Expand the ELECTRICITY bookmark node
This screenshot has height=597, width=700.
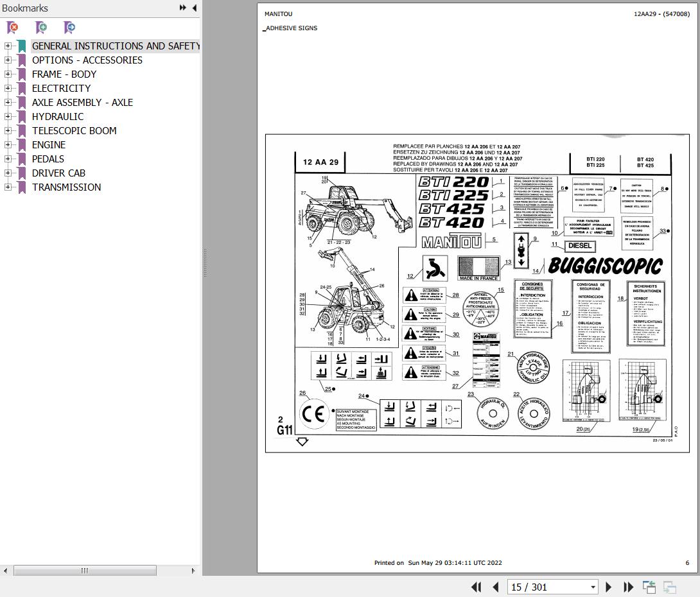coord(8,88)
